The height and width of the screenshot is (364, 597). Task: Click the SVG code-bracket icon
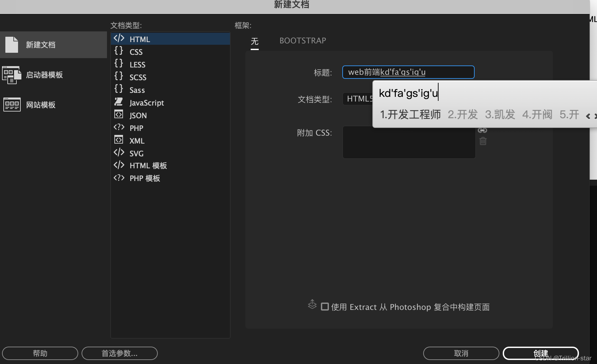(x=119, y=153)
